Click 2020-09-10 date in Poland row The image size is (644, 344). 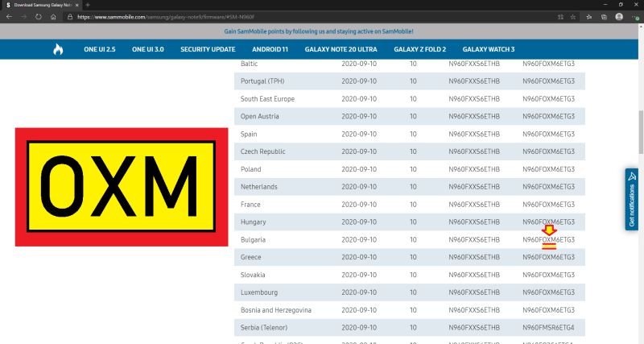(359, 169)
